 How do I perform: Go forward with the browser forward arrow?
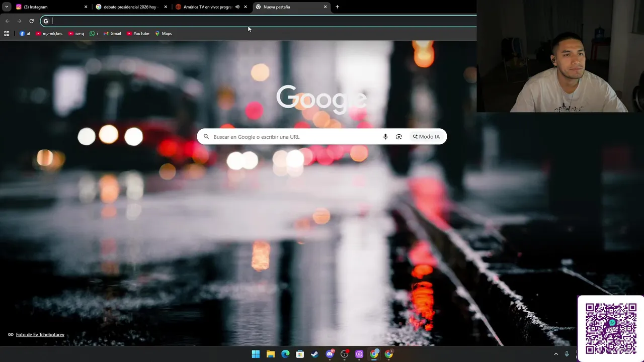pyautogui.click(x=19, y=21)
